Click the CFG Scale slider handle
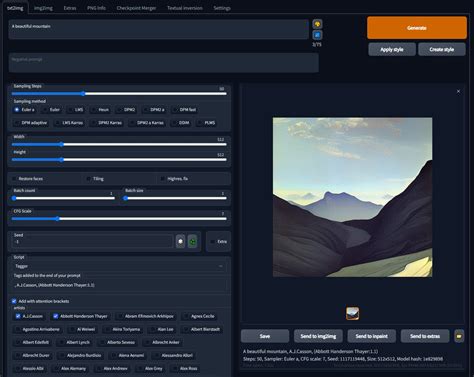This screenshot has height=377, width=474. [57, 219]
